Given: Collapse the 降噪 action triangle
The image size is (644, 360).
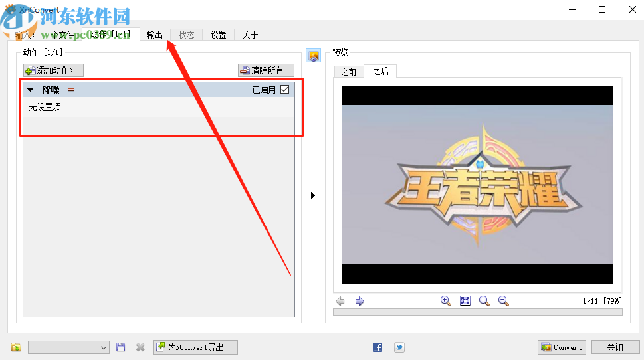Looking at the screenshot, I should (31, 90).
